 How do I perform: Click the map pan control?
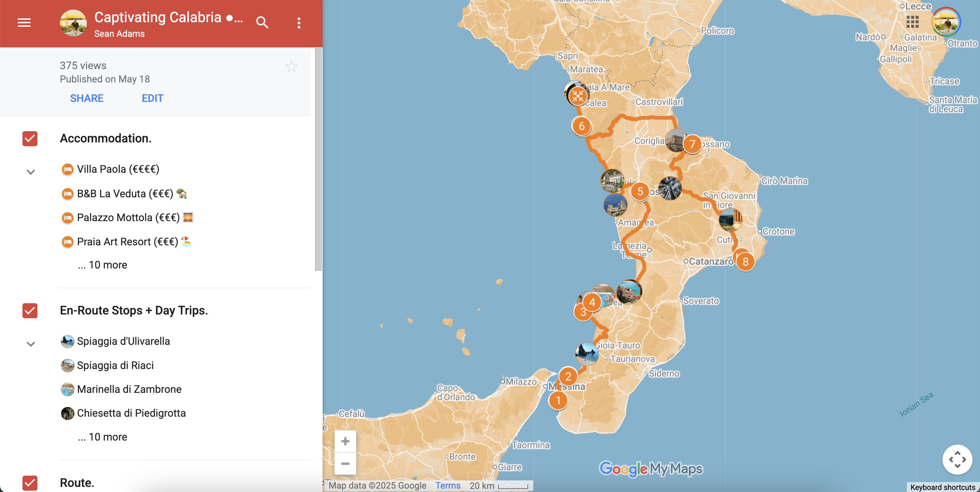(957, 459)
